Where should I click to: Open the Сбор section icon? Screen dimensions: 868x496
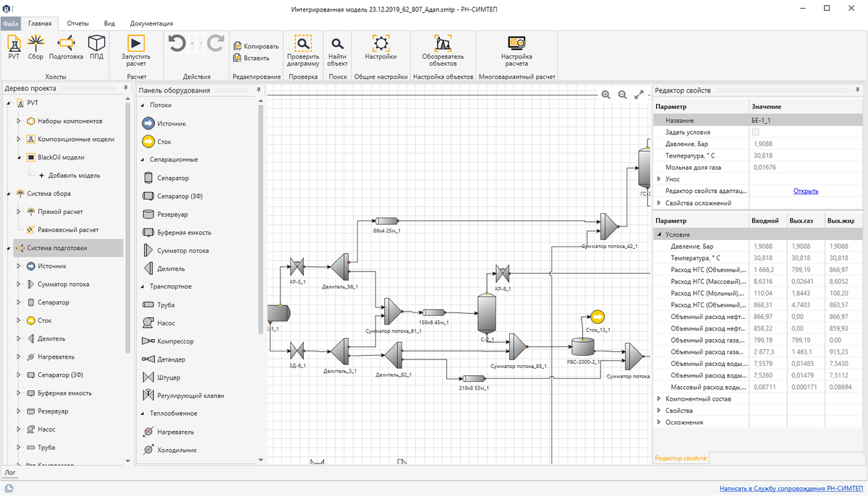coord(35,47)
